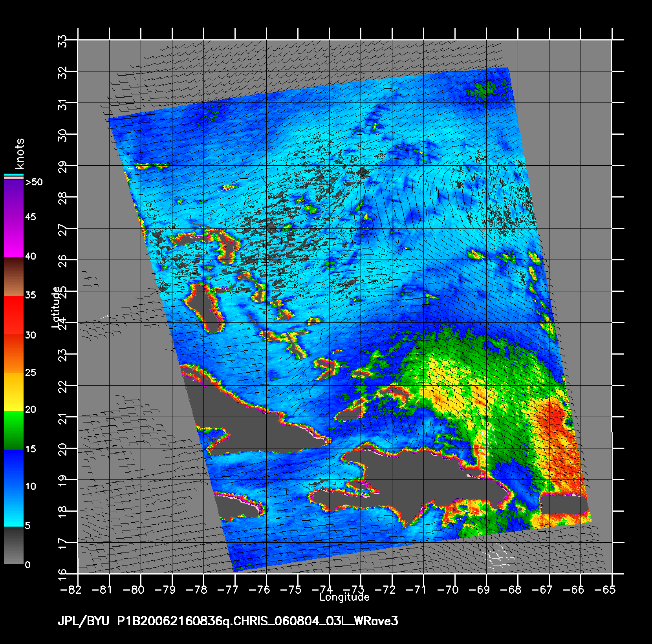Click the latitude tick label '28'
The image size is (652, 644).
click(62, 198)
